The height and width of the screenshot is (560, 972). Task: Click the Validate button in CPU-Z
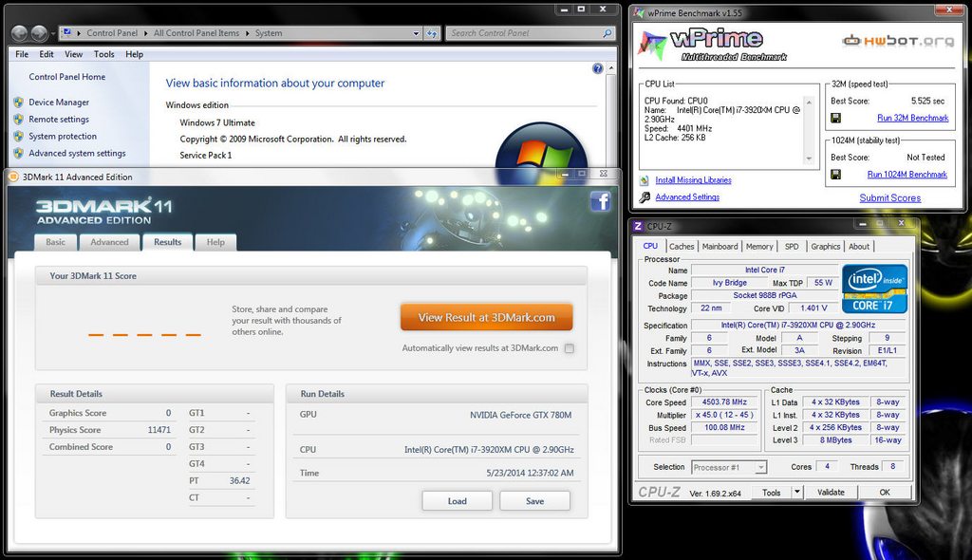pos(831,493)
